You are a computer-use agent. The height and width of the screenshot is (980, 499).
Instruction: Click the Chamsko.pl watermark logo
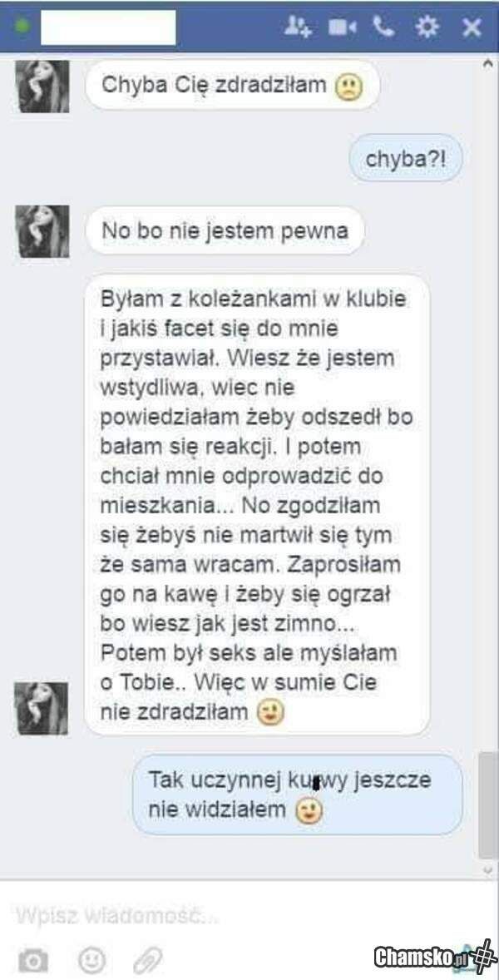tap(436, 956)
